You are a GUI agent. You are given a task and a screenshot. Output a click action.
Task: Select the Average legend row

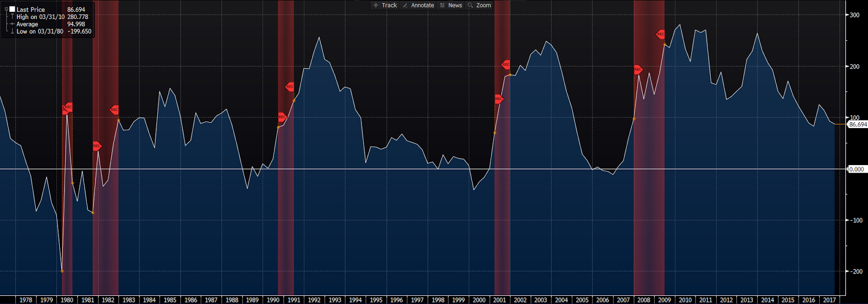[48, 24]
